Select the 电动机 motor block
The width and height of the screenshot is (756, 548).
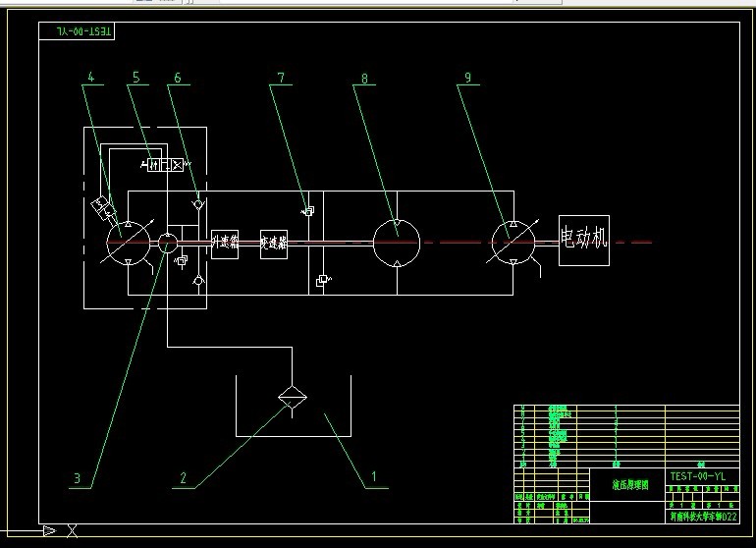click(584, 241)
